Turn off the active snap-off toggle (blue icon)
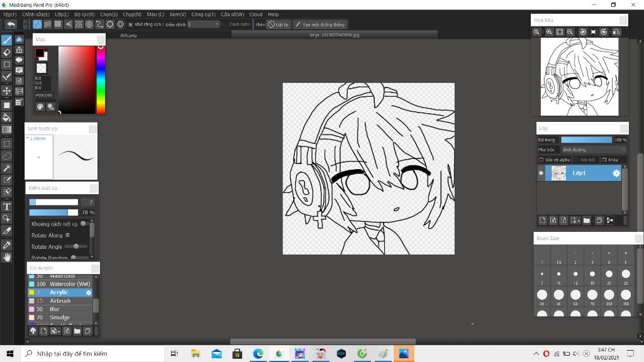Image resolution: width=644 pixels, height=362 pixels. tap(37, 25)
